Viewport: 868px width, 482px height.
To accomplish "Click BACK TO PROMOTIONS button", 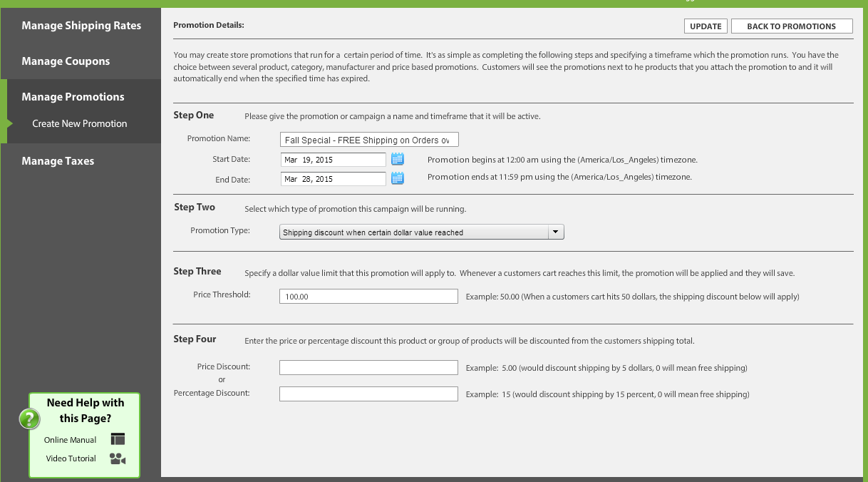I will 791,26.
